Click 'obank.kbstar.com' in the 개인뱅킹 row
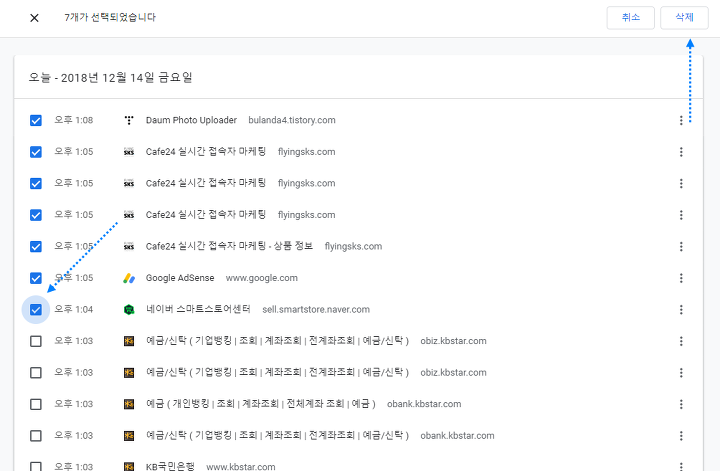This screenshot has width=720, height=471. click(424, 404)
